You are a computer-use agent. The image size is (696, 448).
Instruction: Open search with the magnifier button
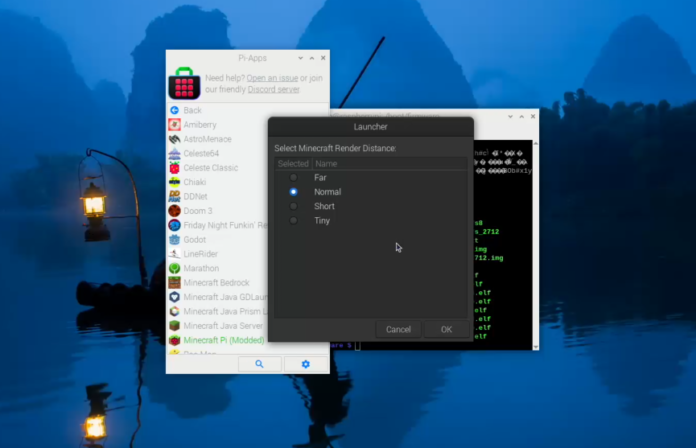[x=260, y=364]
